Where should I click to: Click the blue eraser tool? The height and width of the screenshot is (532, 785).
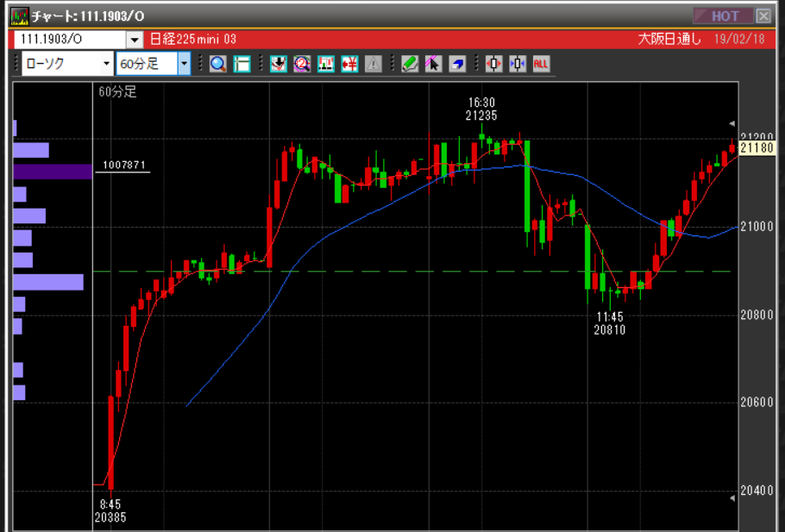(x=457, y=64)
